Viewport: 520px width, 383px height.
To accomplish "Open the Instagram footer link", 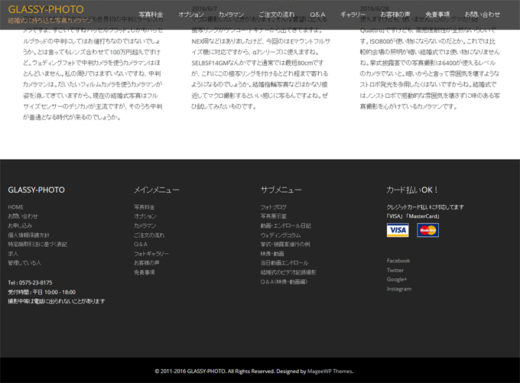I will point(399,289).
